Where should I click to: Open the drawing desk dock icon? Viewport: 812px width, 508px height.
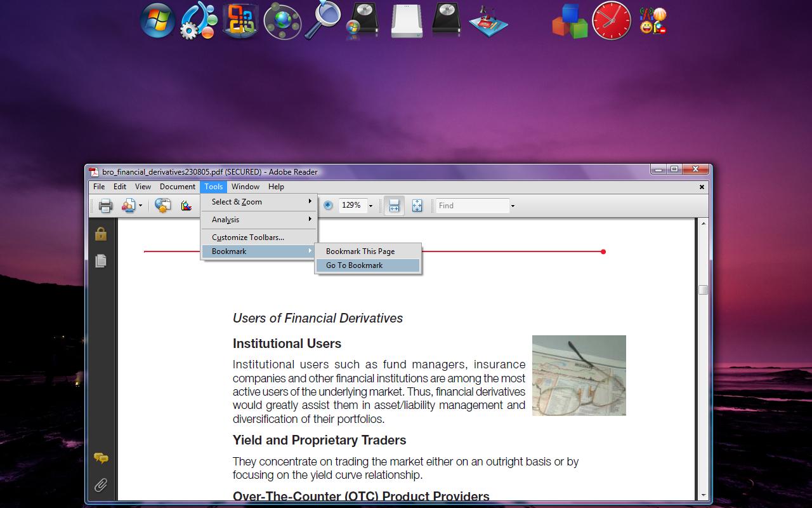click(x=488, y=20)
